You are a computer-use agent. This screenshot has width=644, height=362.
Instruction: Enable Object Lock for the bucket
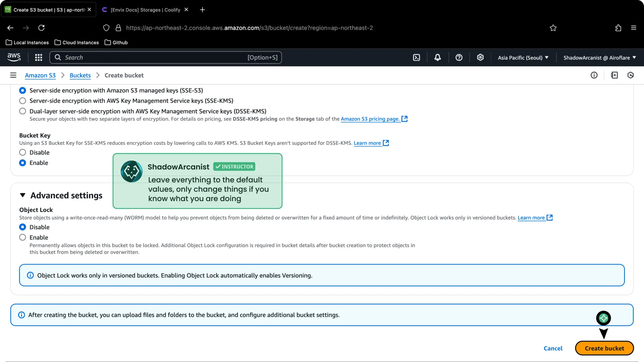point(22,237)
